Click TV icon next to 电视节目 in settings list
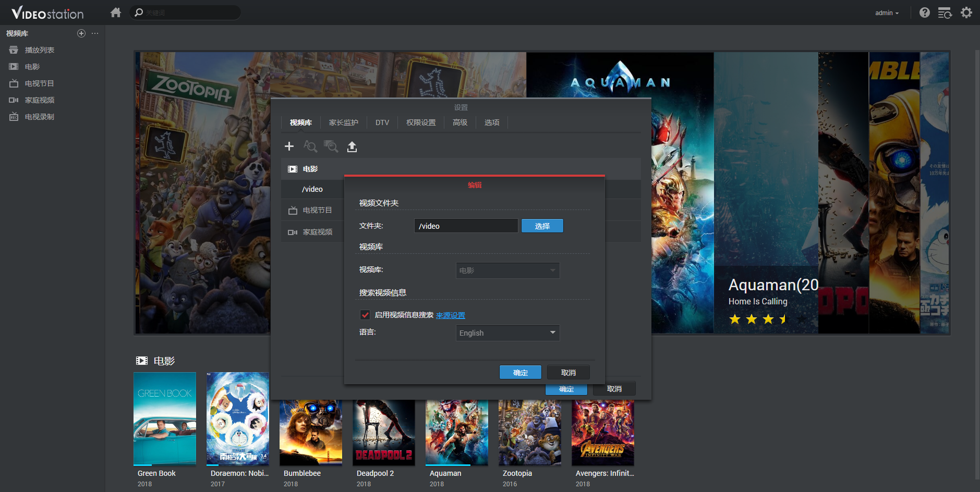 tap(293, 211)
